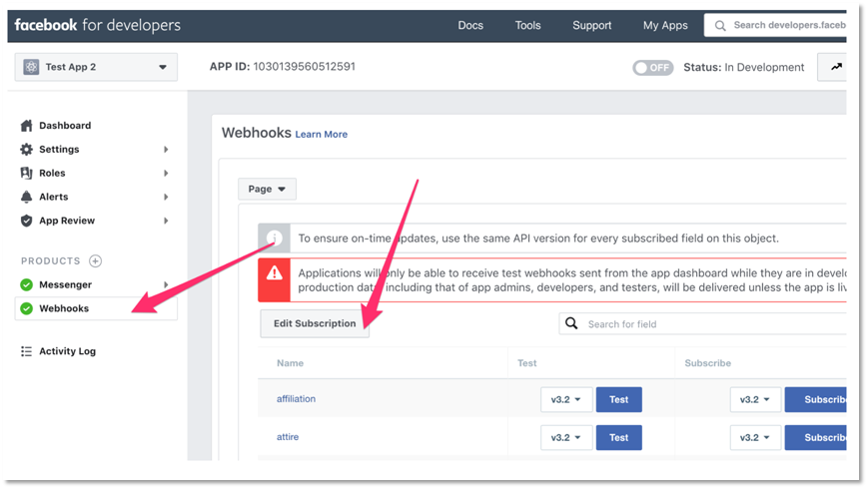This screenshot has height=489, width=868.
Task: Click the App Review shield icon
Action: pos(26,221)
